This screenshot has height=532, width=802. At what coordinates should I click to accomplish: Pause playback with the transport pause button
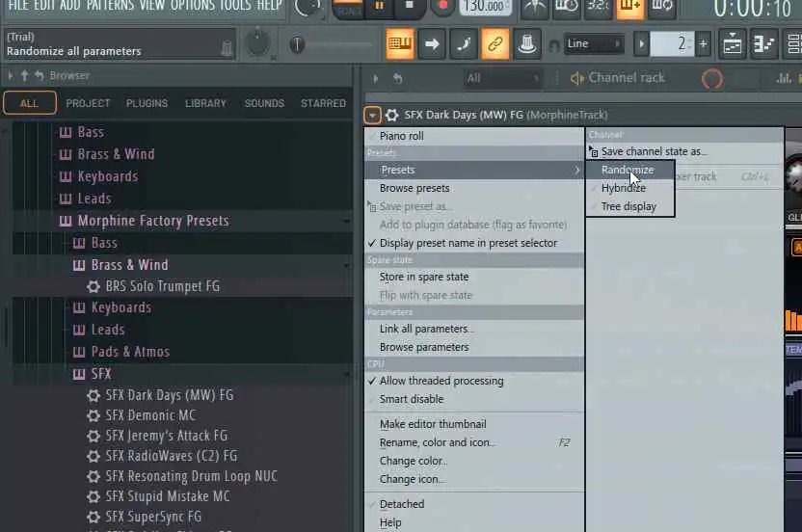(x=379, y=6)
